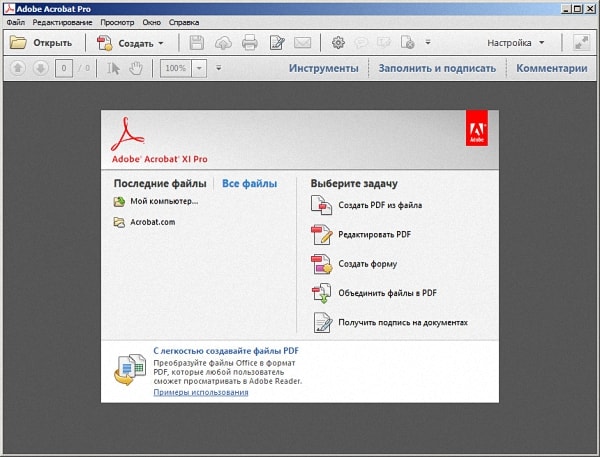600x457 pixels.
Task: Toggle full-screen read mode icon
Action: [582, 43]
